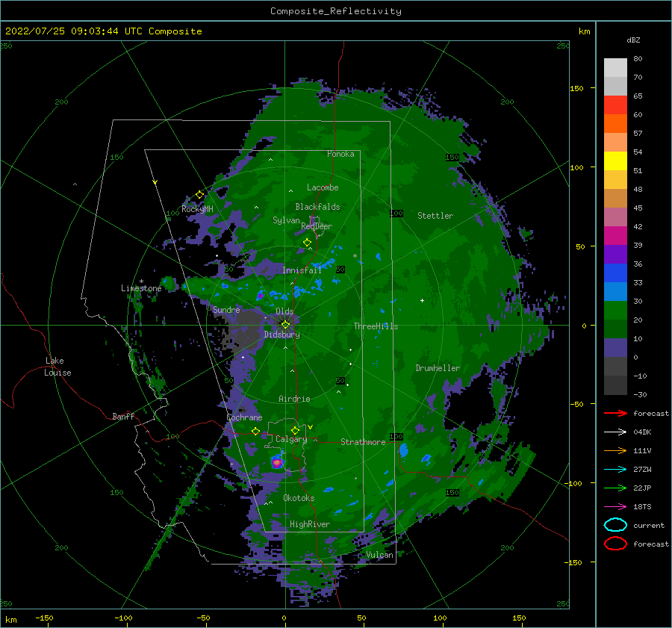
Task: Click the yellow diamond marker below RedDeer
Action: tap(307, 243)
